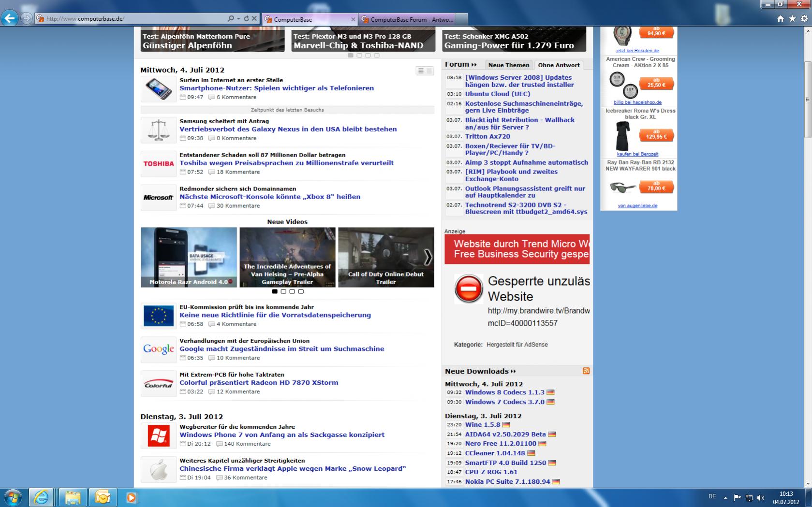Show hidden tray icons arrow
The height and width of the screenshot is (507, 812).
(x=725, y=497)
